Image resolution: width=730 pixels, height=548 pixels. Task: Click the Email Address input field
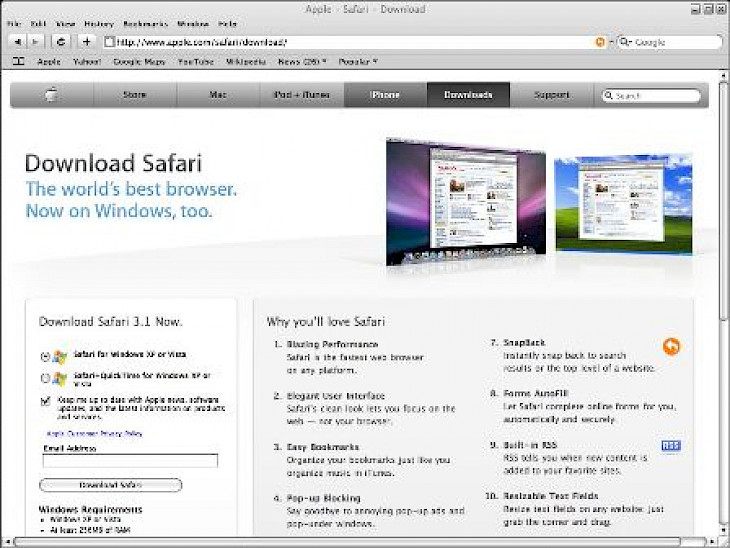click(x=130, y=461)
